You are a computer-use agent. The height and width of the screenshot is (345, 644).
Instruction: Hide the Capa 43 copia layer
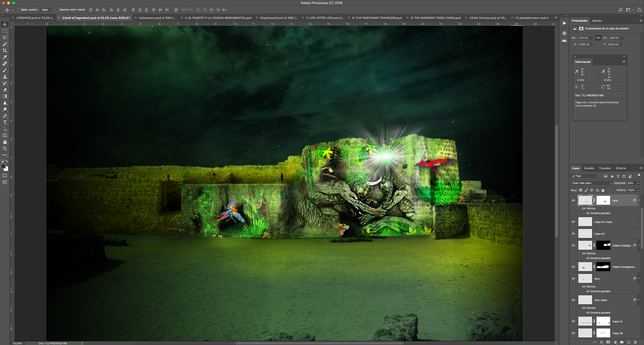tap(573, 222)
